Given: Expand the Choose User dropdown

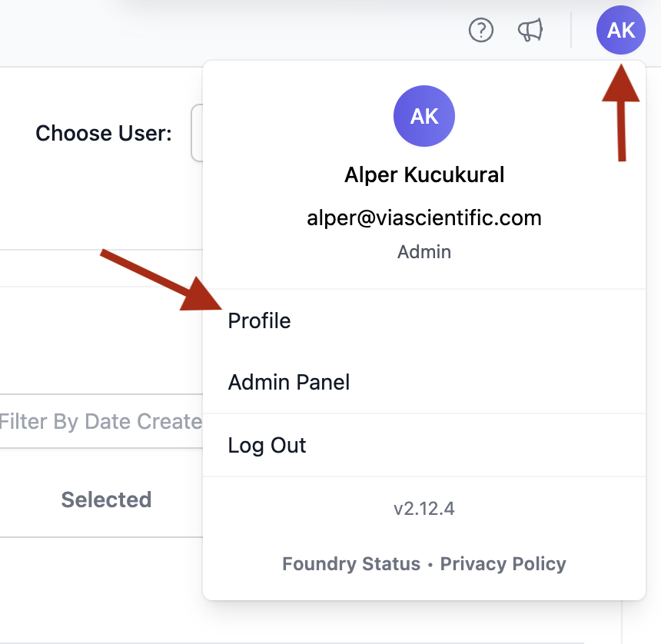Looking at the screenshot, I should click(197, 133).
